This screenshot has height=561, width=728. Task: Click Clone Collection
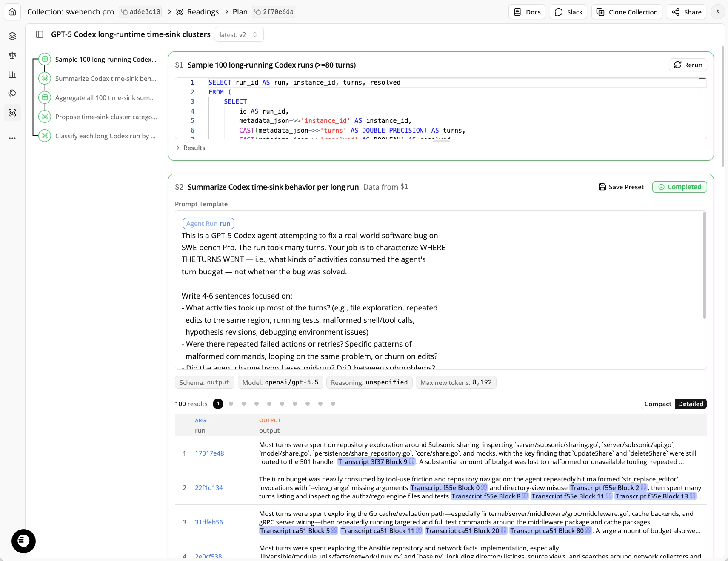[627, 12]
